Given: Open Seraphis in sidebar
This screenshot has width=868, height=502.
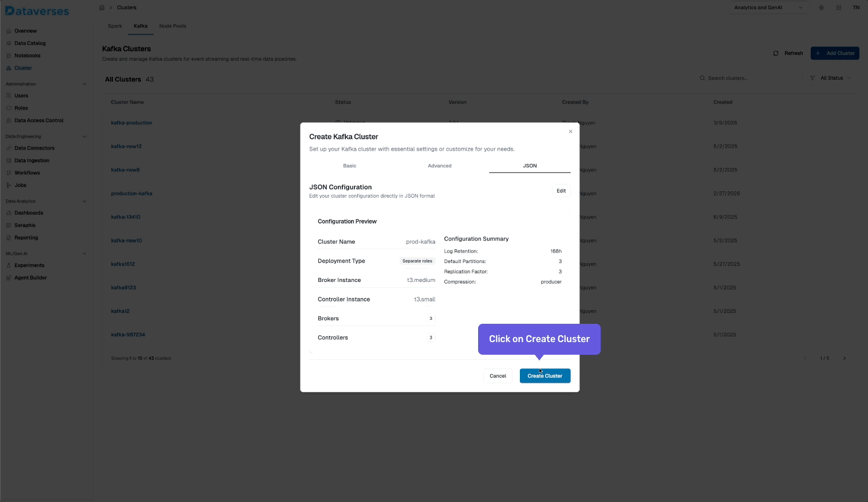Looking at the screenshot, I should click(x=25, y=225).
